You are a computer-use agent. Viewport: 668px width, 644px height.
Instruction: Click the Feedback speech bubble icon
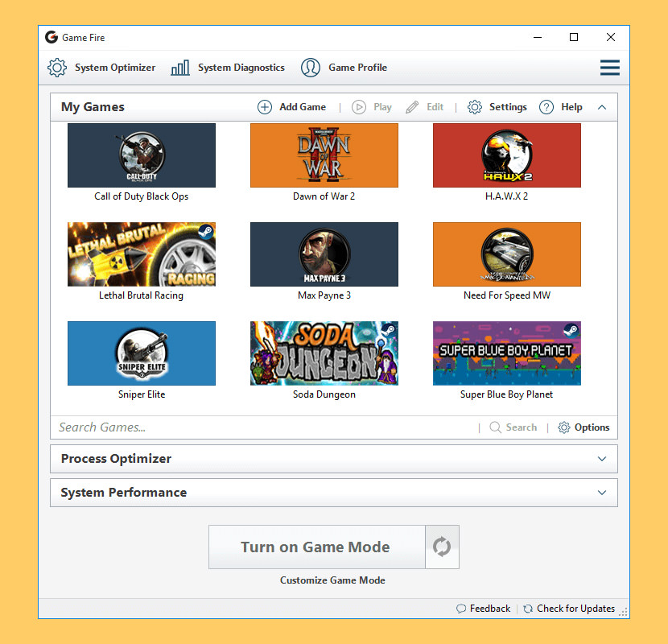click(x=461, y=609)
